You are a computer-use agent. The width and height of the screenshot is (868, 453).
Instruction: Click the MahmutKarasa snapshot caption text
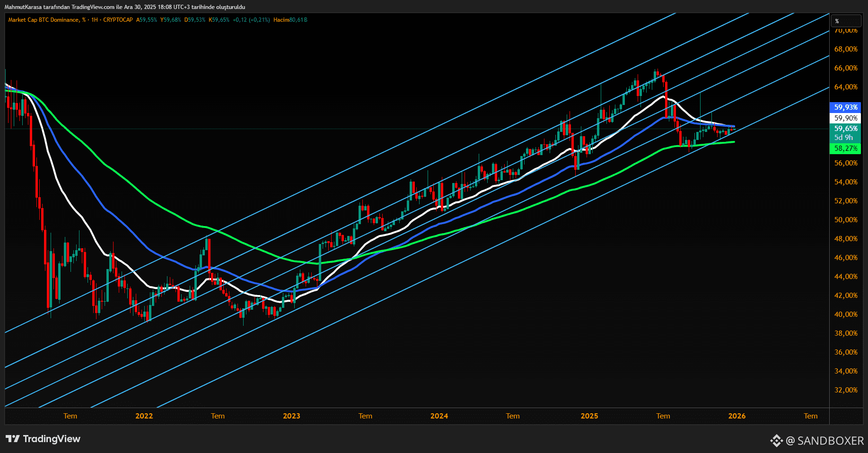[125, 7]
